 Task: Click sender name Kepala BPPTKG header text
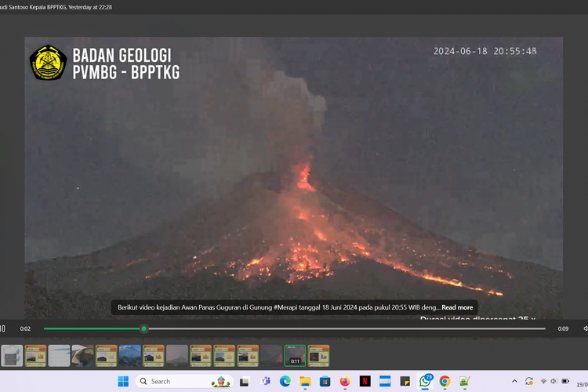(x=47, y=7)
